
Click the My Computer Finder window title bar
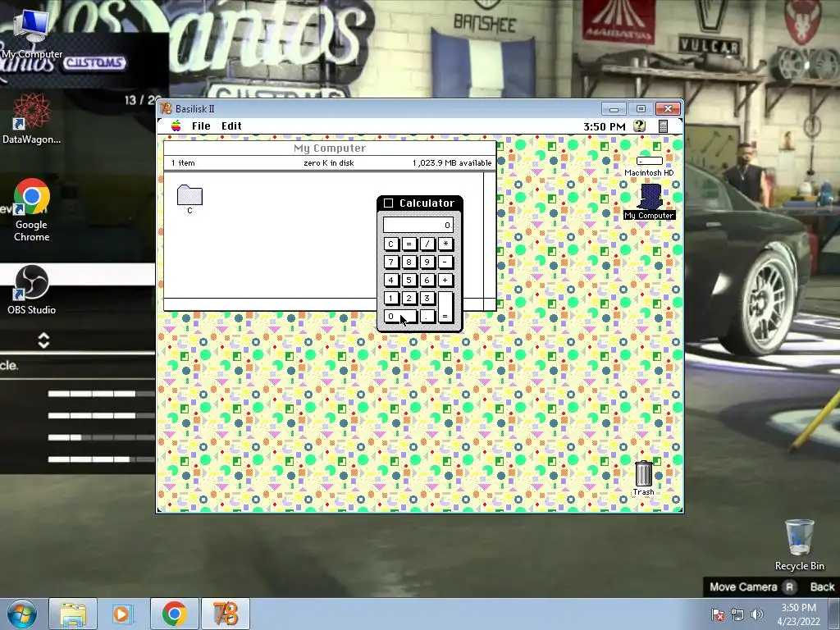click(x=330, y=148)
